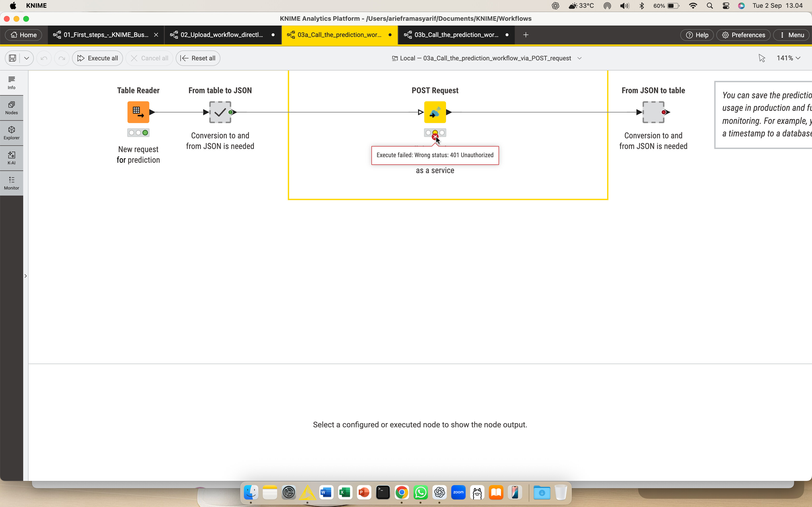Screen dimensions: 812x507
Task: Toggle the pan mode cursor tool
Action: click(762, 58)
